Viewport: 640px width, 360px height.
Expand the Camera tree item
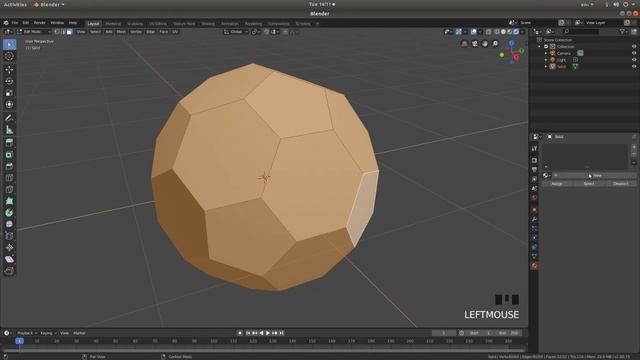click(x=546, y=53)
